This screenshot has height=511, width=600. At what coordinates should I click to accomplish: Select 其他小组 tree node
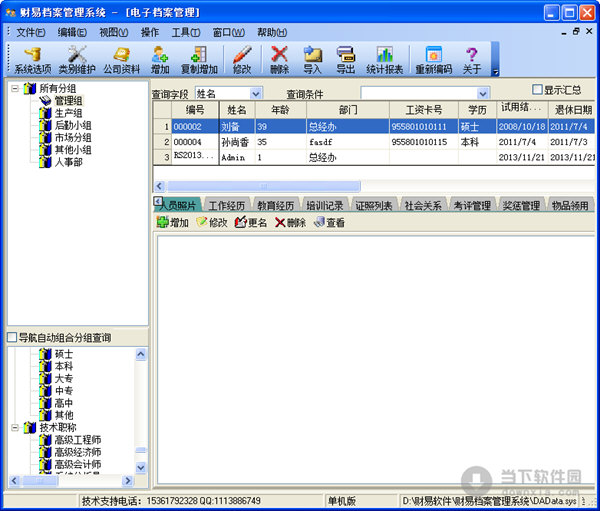click(x=73, y=150)
